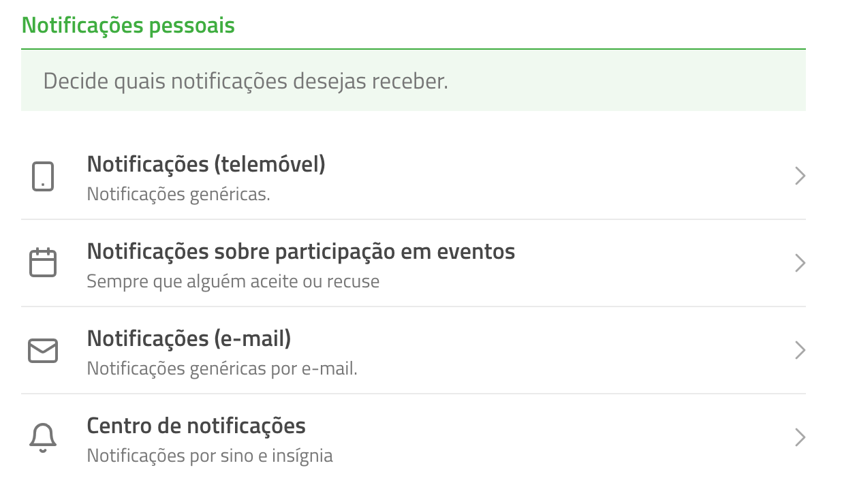Click 'Notificações por sino e insígnia' description
Image resolution: width=842 pixels, height=504 pixels.
210,456
